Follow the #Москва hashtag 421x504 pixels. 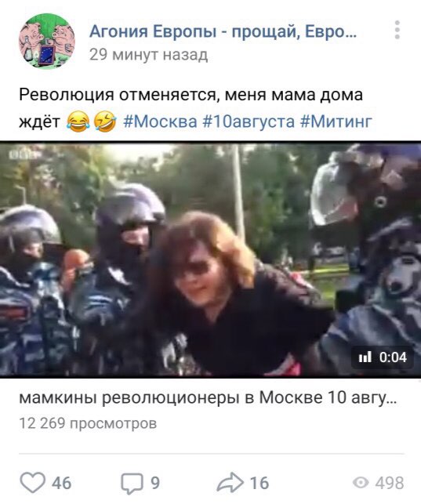160,121
